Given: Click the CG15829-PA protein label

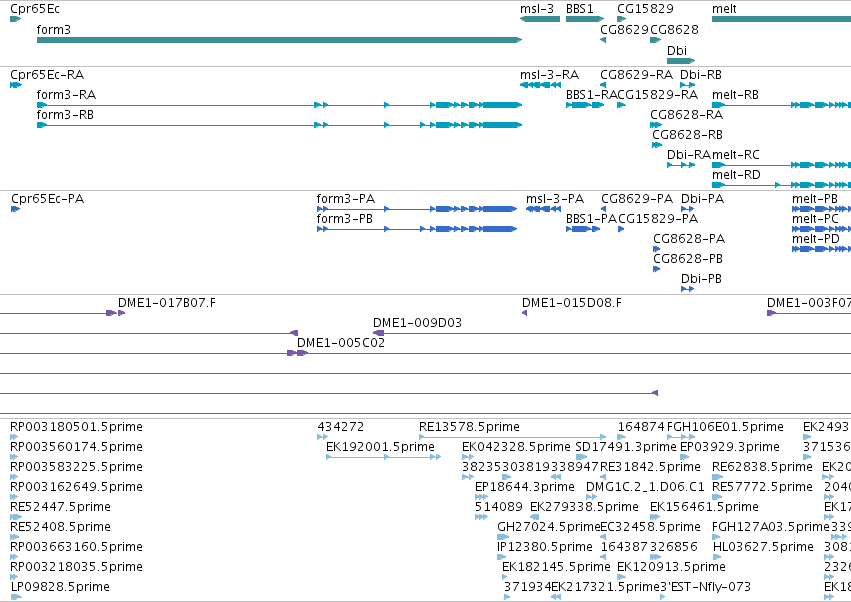Looking at the screenshot, I should [x=658, y=219].
